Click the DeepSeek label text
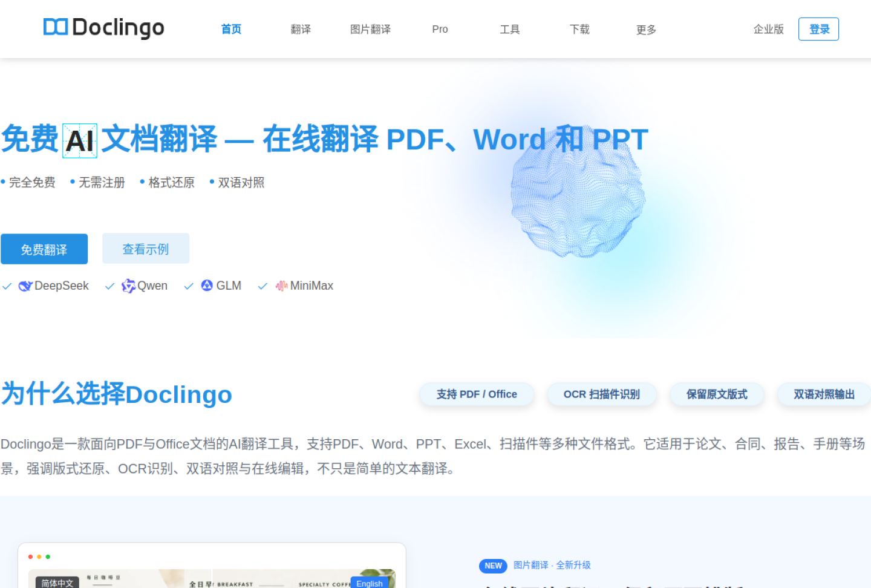The image size is (871, 588). (x=61, y=286)
